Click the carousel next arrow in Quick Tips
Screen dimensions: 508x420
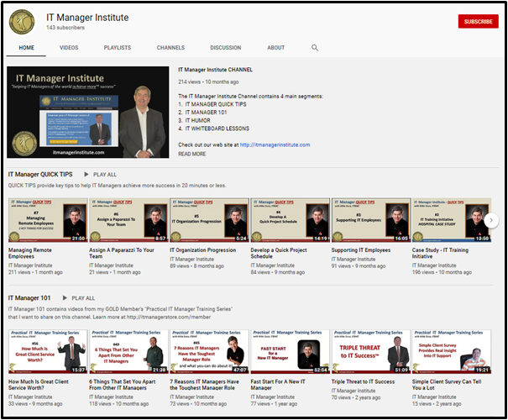pyautogui.click(x=491, y=220)
